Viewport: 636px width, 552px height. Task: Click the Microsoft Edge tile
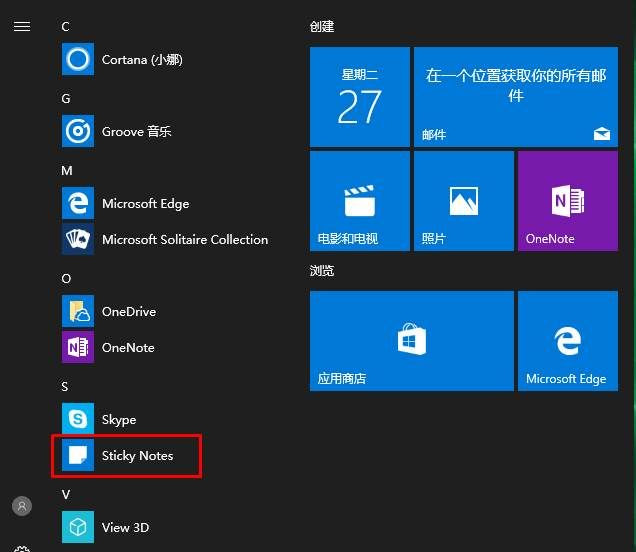click(567, 341)
